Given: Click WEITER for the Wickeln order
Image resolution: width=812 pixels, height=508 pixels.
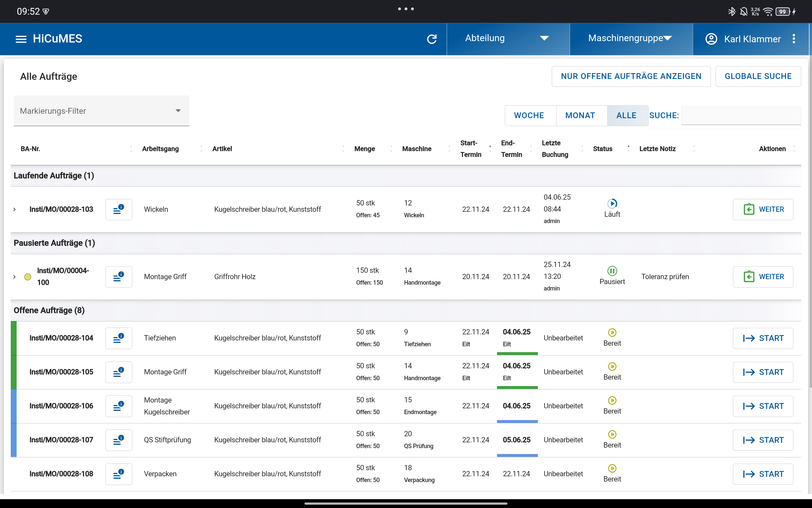Looking at the screenshot, I should click(x=763, y=209).
